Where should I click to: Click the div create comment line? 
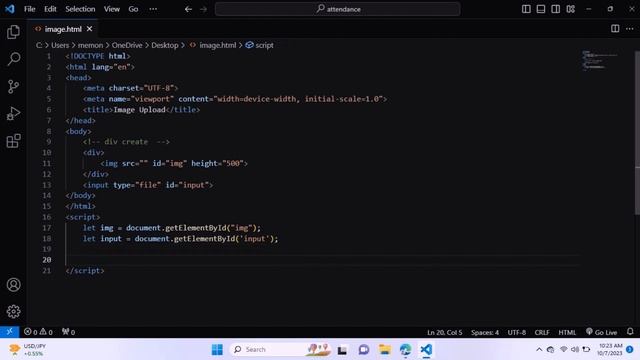(x=126, y=142)
